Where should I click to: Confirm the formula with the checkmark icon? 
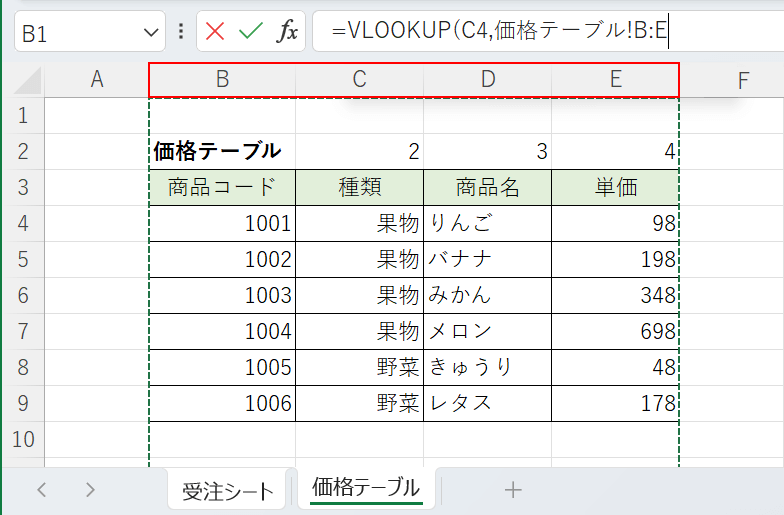point(250,32)
